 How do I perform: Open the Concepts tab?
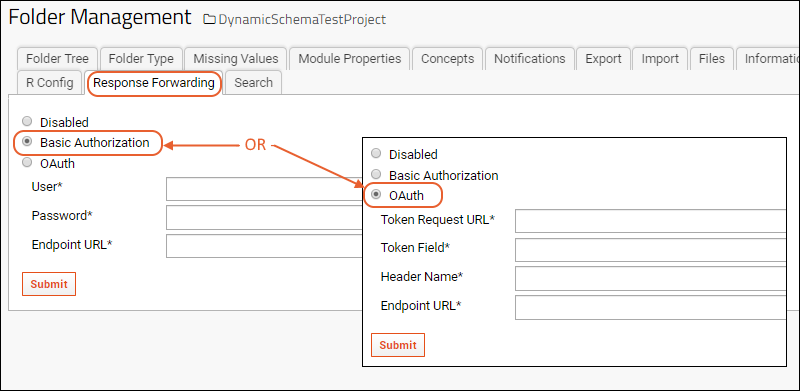tap(447, 59)
